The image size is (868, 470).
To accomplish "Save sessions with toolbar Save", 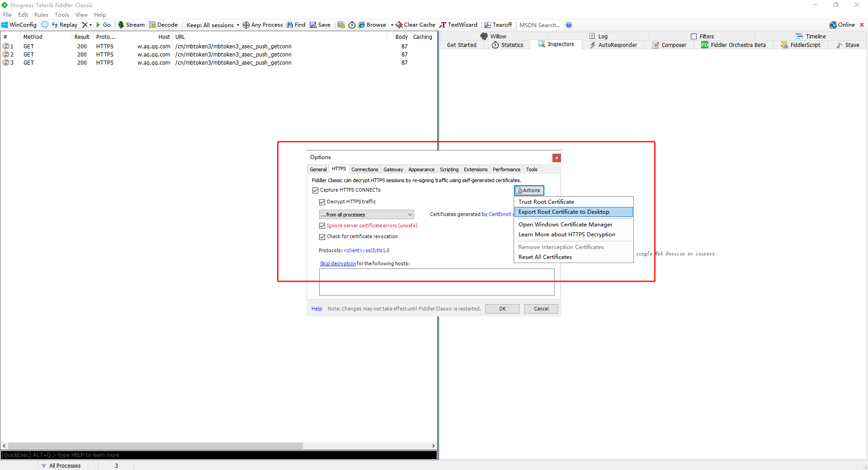I will pyautogui.click(x=320, y=25).
